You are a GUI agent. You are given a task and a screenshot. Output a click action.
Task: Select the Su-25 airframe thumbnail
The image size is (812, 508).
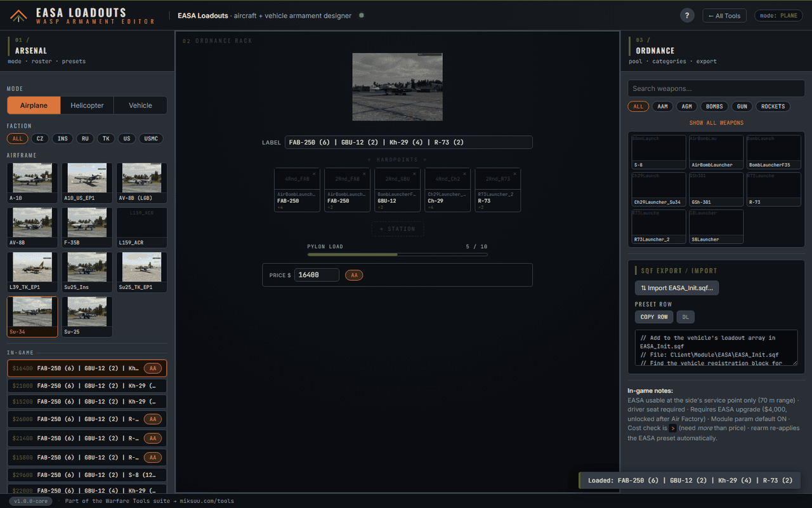coord(87,316)
